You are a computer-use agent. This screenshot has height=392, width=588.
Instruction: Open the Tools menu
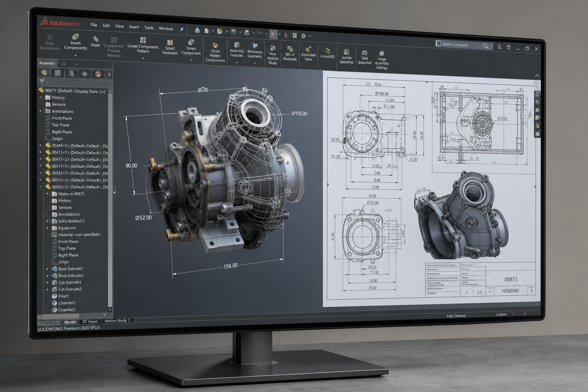[149, 28]
